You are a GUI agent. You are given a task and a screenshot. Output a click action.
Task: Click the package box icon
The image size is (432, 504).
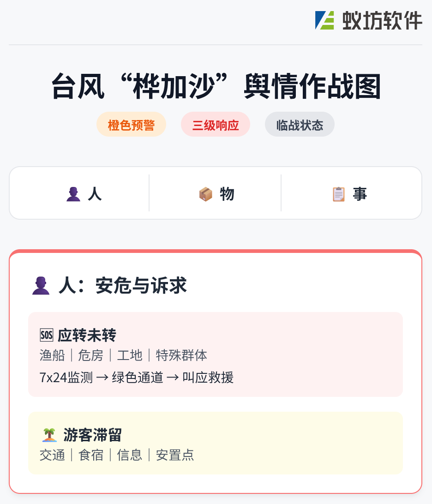(x=205, y=194)
